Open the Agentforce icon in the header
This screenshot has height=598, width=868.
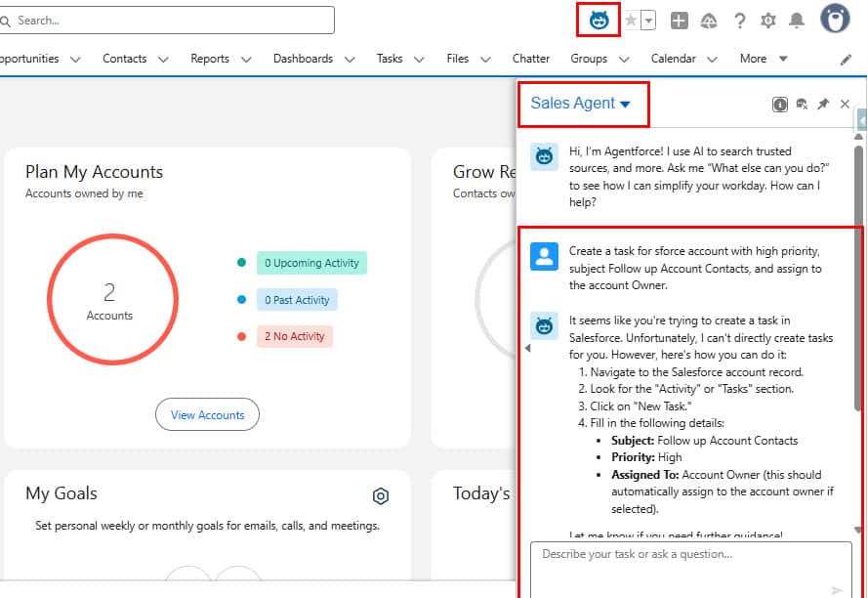pyautogui.click(x=598, y=19)
